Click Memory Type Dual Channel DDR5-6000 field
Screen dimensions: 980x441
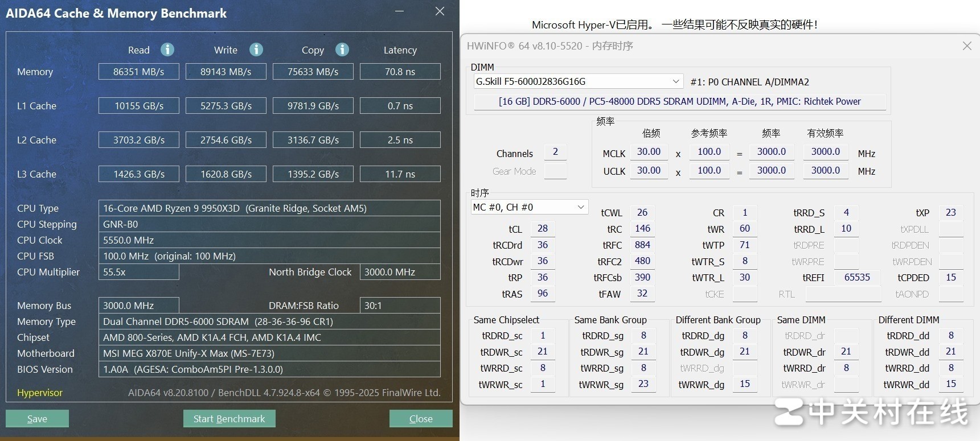pyautogui.click(x=269, y=322)
